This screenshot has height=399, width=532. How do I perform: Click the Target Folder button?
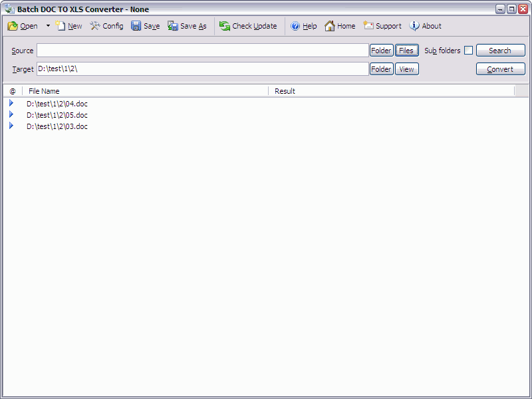tap(381, 69)
